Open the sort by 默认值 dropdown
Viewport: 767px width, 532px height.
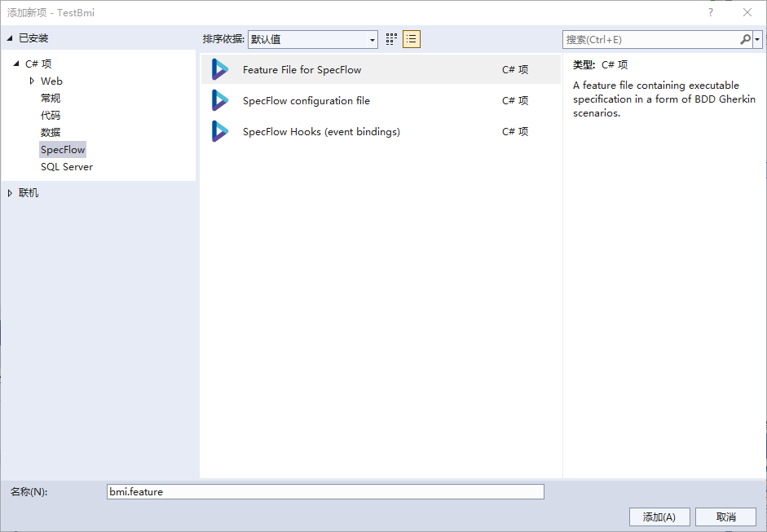pos(312,39)
